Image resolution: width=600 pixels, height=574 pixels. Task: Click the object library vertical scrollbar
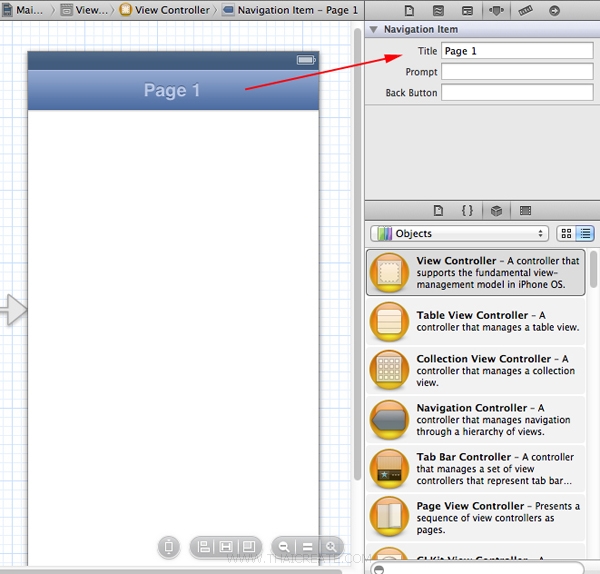593,269
